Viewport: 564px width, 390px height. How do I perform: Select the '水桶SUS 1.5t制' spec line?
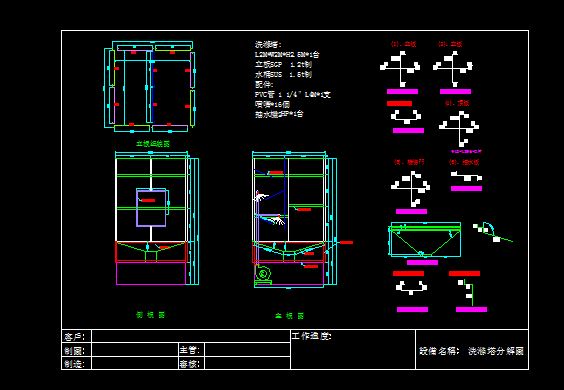tap(283, 74)
